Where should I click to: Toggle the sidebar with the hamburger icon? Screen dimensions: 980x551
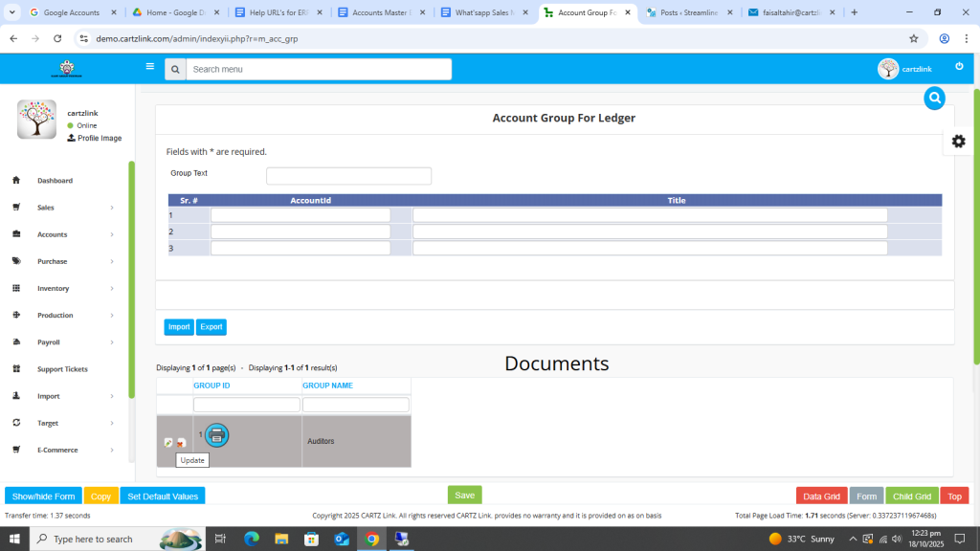pos(150,67)
